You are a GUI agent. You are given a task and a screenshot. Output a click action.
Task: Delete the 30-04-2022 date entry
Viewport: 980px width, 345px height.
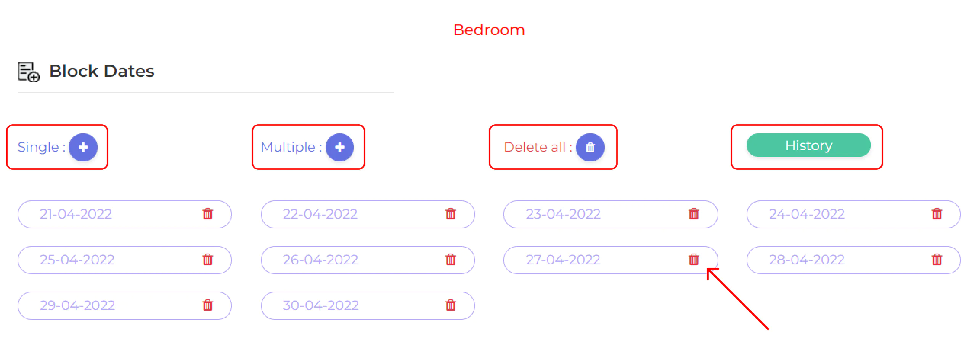pyautogui.click(x=450, y=305)
